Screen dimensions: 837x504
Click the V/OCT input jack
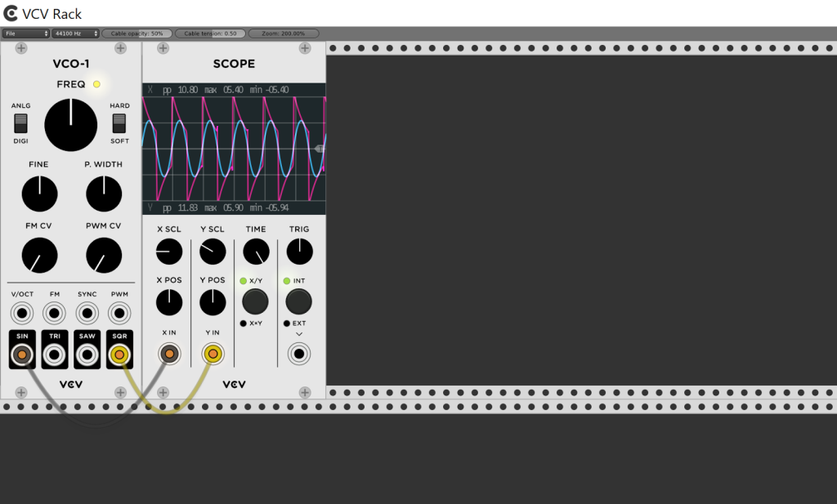pyautogui.click(x=21, y=312)
